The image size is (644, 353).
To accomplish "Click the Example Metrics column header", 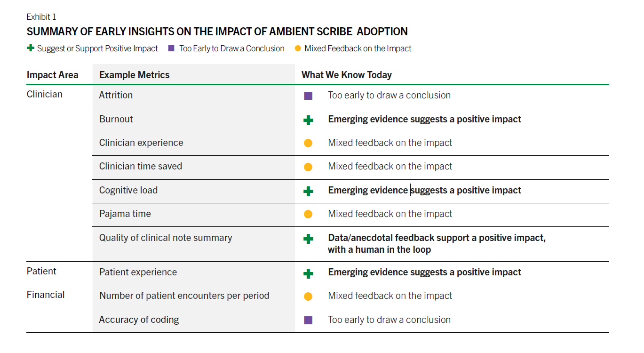I will point(134,75).
